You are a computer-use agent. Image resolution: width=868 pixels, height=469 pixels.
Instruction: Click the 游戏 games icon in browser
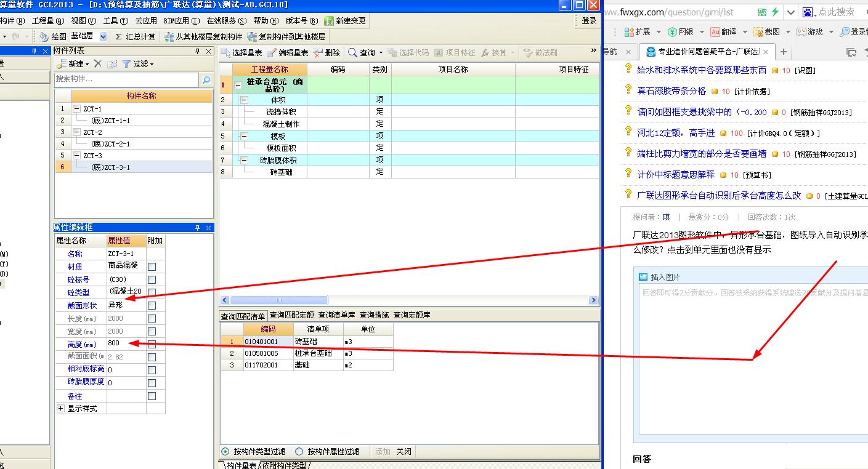pos(801,31)
